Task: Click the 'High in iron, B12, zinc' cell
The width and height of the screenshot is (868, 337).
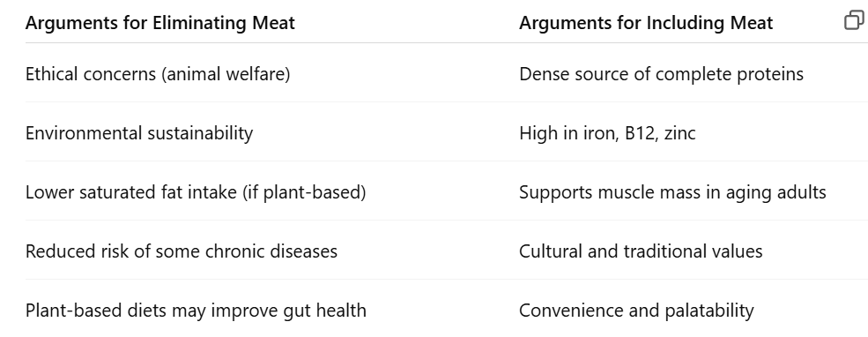Action: click(607, 133)
